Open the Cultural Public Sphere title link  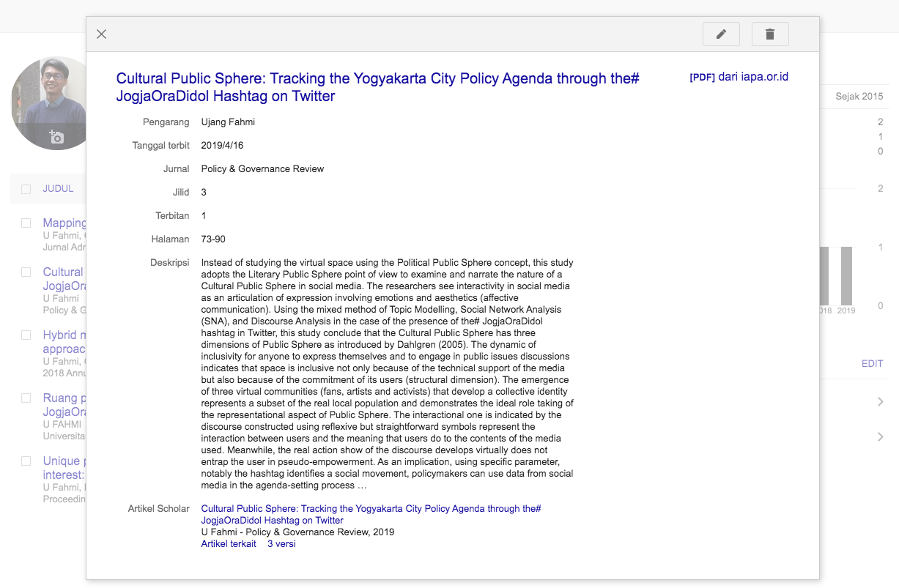click(378, 87)
